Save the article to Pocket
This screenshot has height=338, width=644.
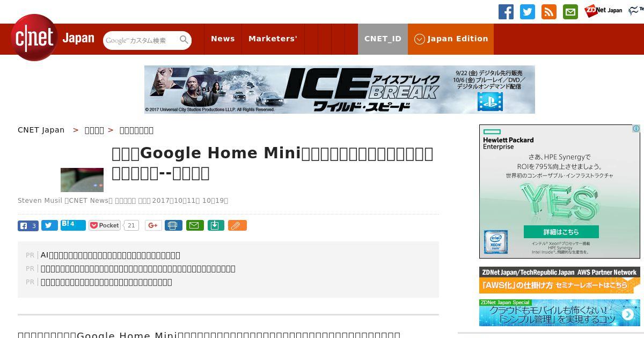(x=105, y=225)
